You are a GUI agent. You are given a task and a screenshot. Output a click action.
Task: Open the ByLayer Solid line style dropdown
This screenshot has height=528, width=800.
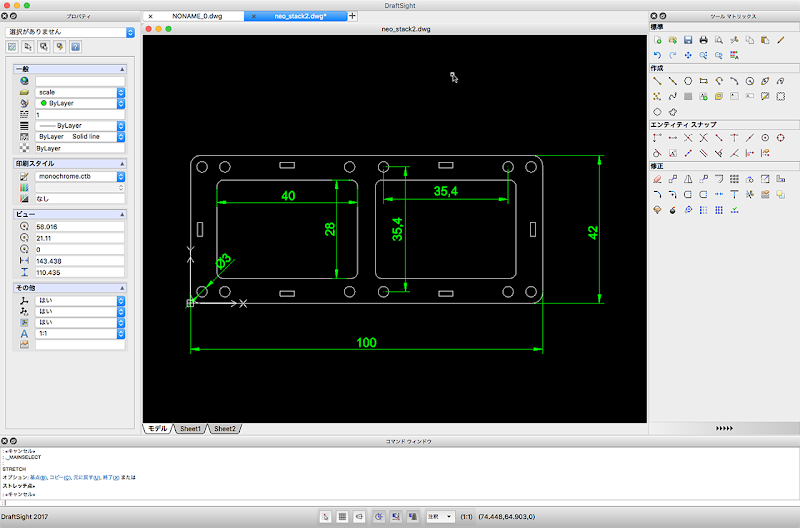click(80, 137)
